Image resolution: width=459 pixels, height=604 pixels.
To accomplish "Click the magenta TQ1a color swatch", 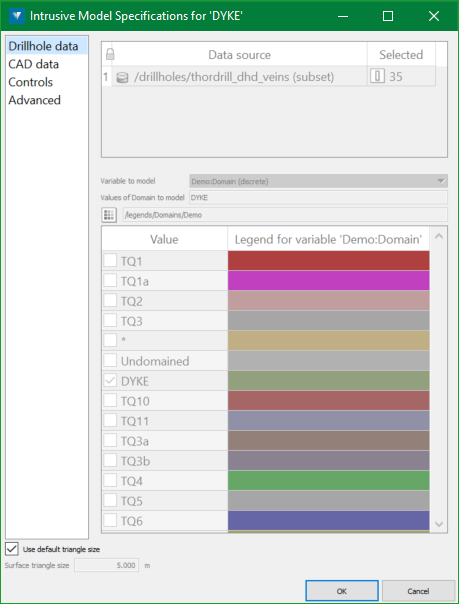I will pos(328,280).
